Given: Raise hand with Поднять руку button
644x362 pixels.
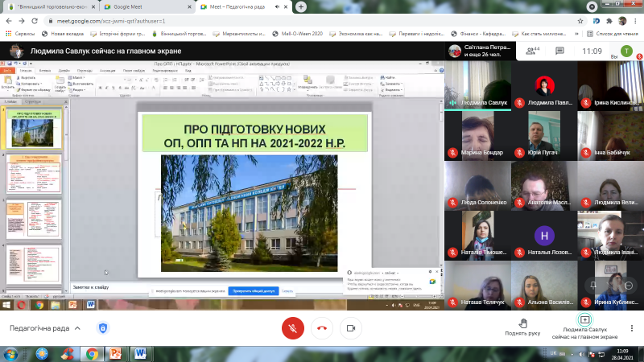Looking at the screenshot, I should click(522, 327).
